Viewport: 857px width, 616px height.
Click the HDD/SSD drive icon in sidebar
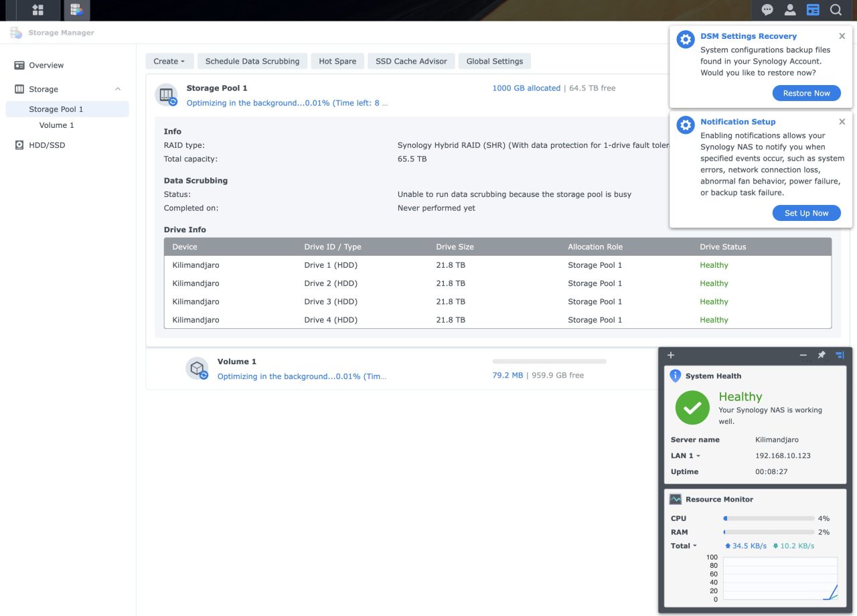click(19, 145)
